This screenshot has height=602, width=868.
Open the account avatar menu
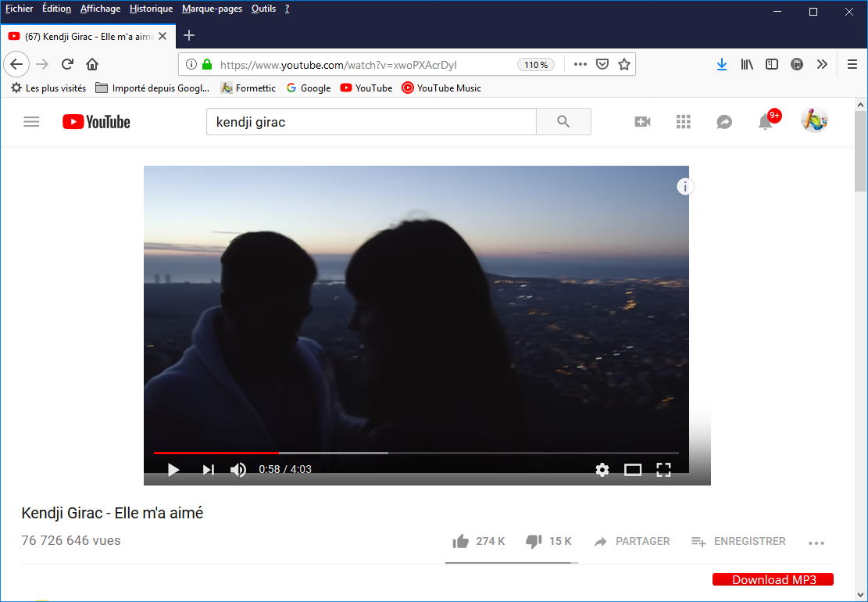click(x=814, y=120)
